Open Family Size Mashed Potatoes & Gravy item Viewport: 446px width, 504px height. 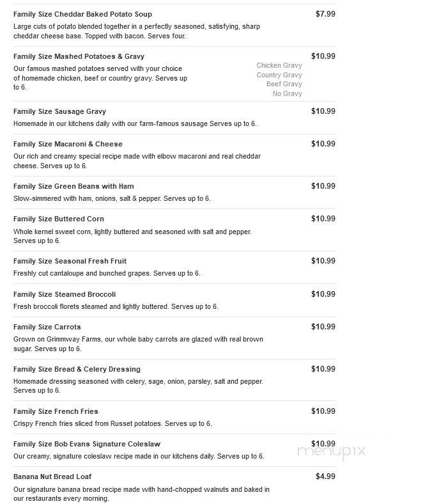pos(79,56)
